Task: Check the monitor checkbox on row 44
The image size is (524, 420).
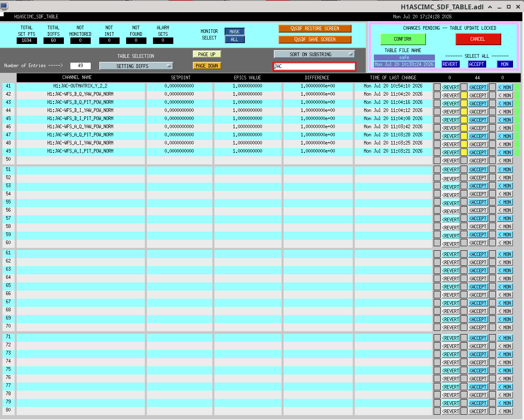Action: 492,112
